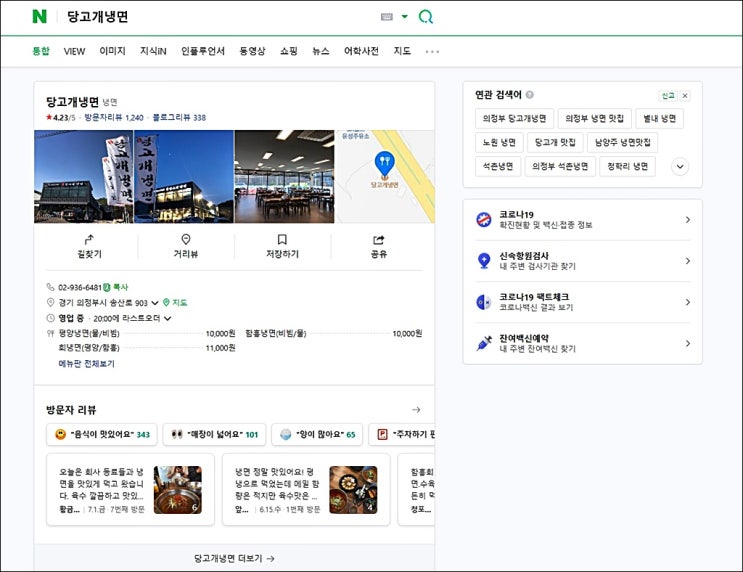Select the 음식이 맛있어요 343 chip
This screenshot has height=572, width=743.
pyautogui.click(x=101, y=434)
